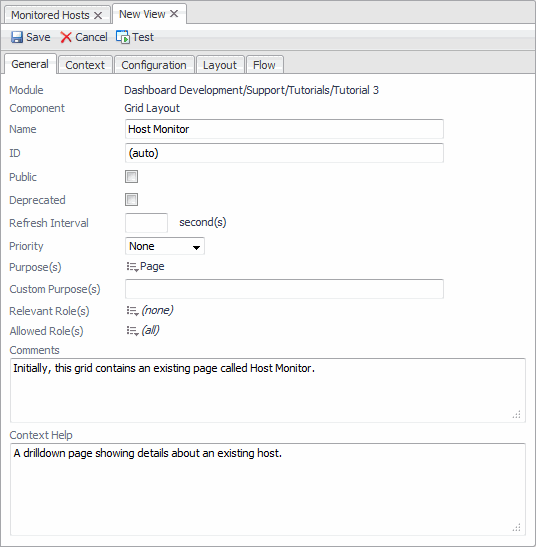Switch to the Context tab

[x=85, y=65]
